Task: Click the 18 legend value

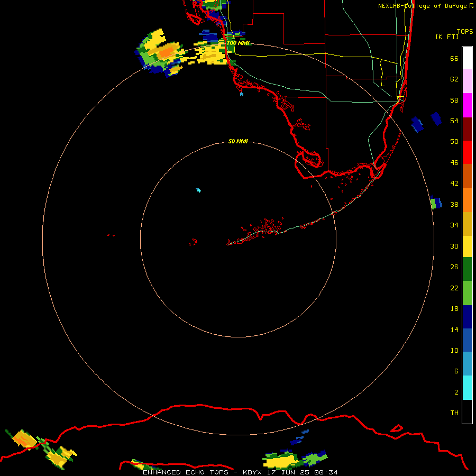Action: pyautogui.click(x=454, y=309)
